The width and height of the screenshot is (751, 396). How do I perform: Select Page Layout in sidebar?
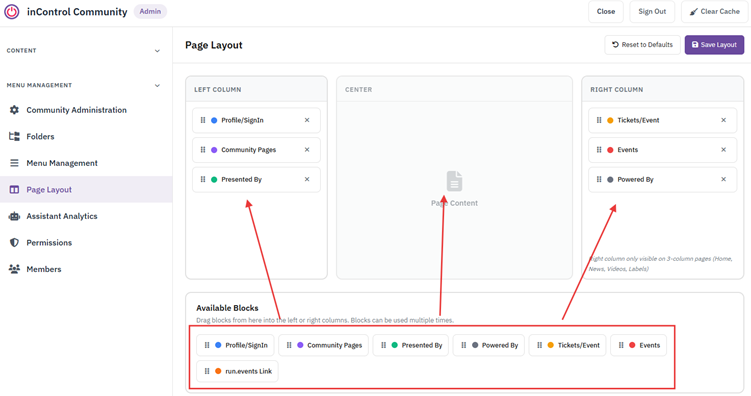[86, 190]
